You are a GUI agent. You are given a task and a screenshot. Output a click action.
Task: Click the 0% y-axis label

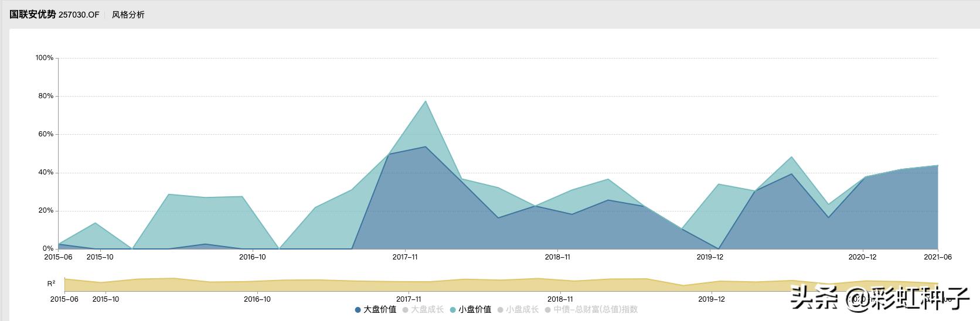tap(48, 249)
